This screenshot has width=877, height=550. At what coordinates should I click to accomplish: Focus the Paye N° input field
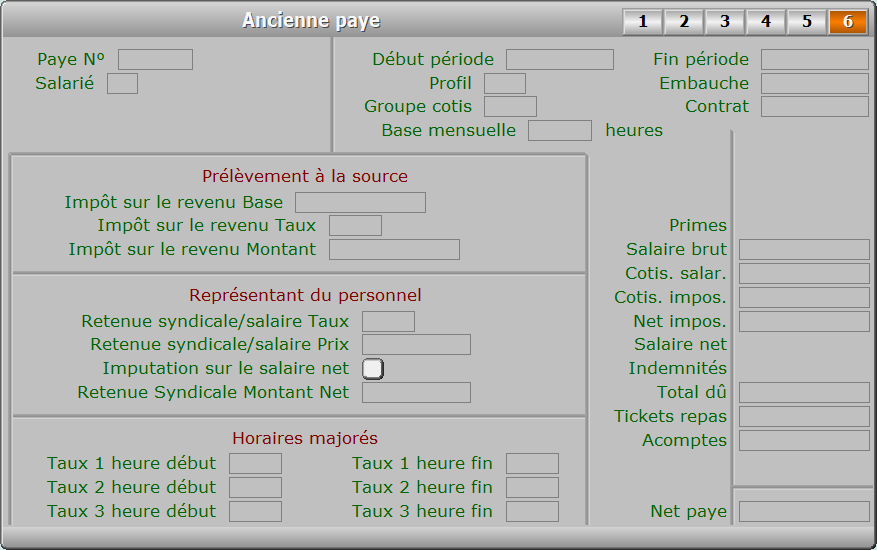(155, 59)
